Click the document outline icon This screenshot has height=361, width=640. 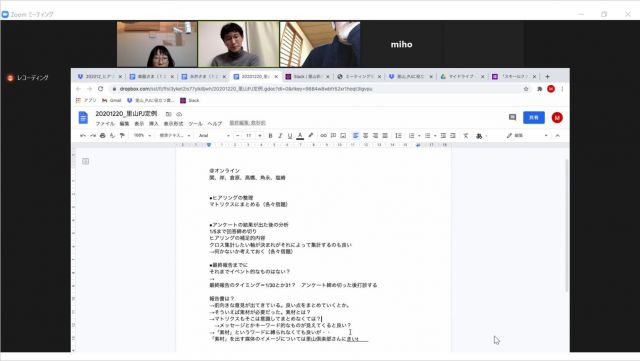[85, 161]
